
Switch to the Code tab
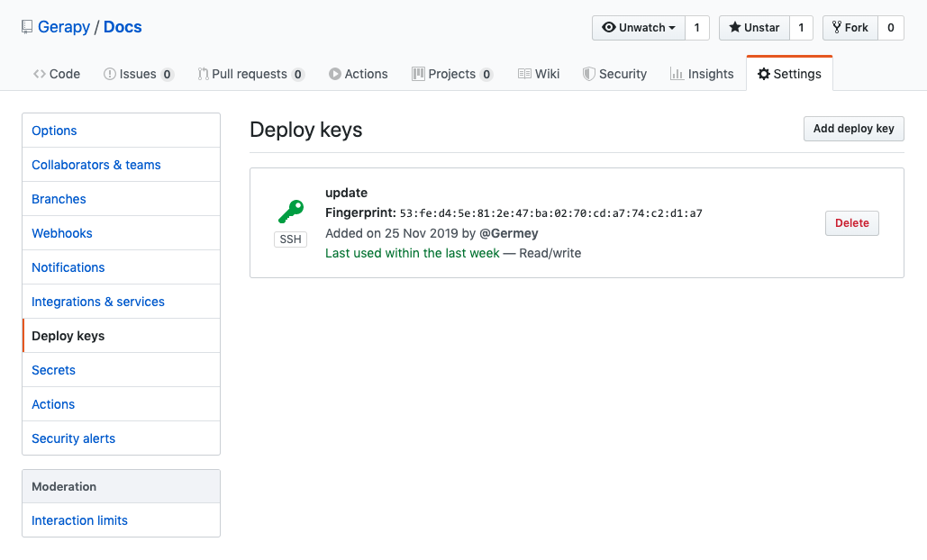click(x=57, y=74)
